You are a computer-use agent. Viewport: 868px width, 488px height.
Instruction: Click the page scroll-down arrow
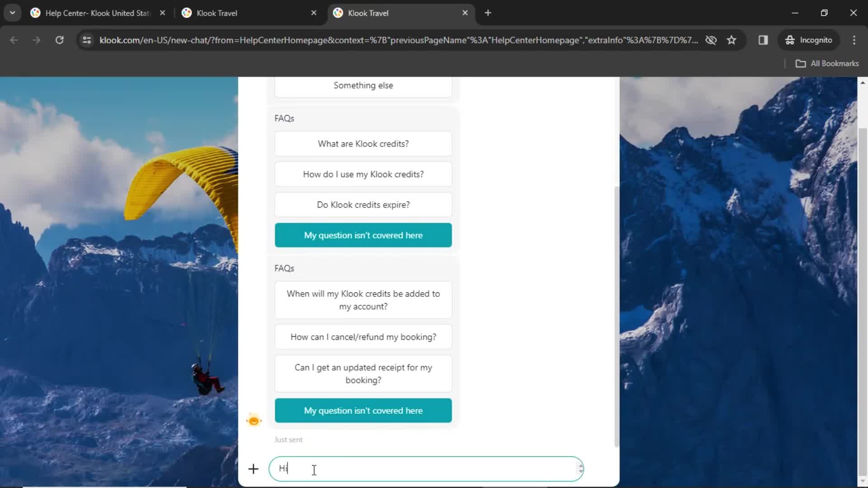point(862,482)
